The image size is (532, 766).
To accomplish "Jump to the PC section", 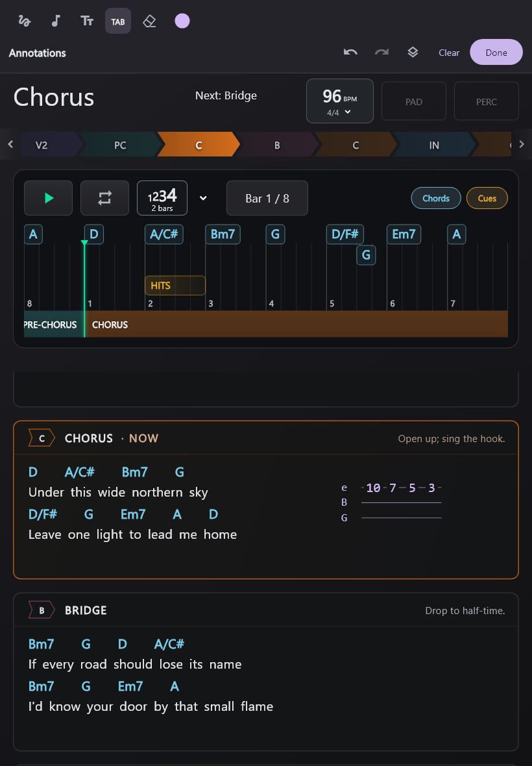I will click(120, 145).
